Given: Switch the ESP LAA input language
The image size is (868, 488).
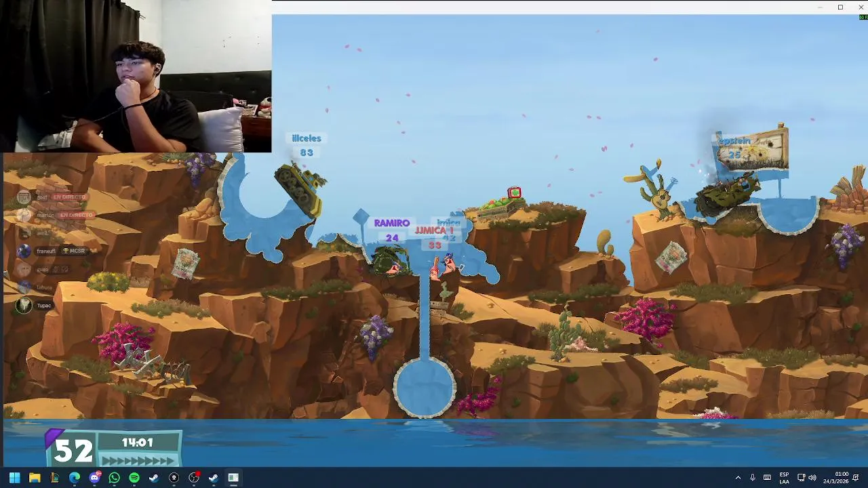Looking at the screenshot, I should pyautogui.click(x=784, y=478).
